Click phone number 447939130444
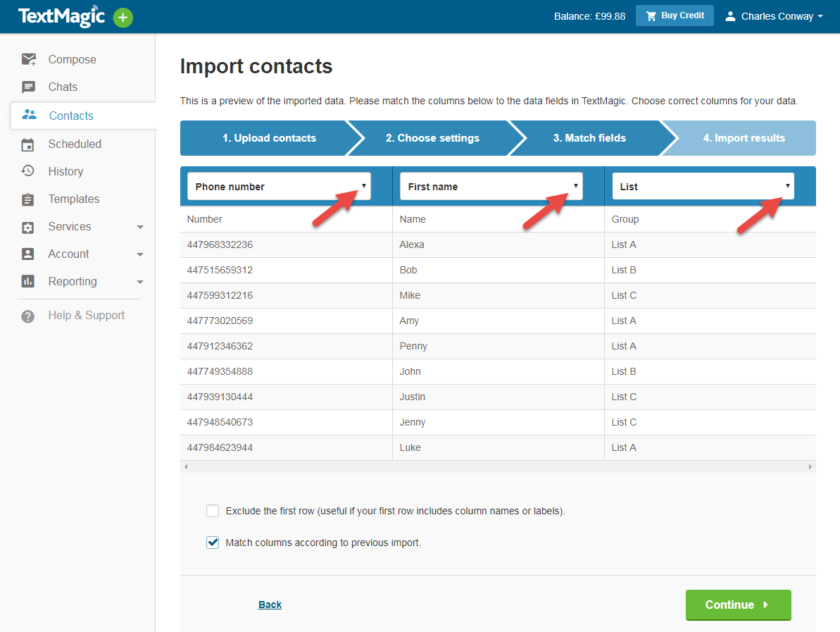This screenshot has height=632, width=840. point(220,397)
